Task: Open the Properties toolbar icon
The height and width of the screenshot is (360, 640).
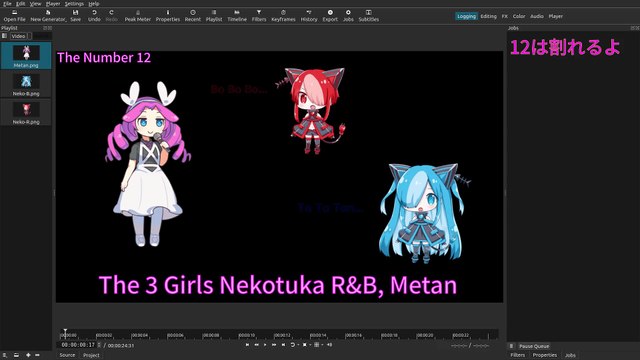Action: click(x=167, y=16)
